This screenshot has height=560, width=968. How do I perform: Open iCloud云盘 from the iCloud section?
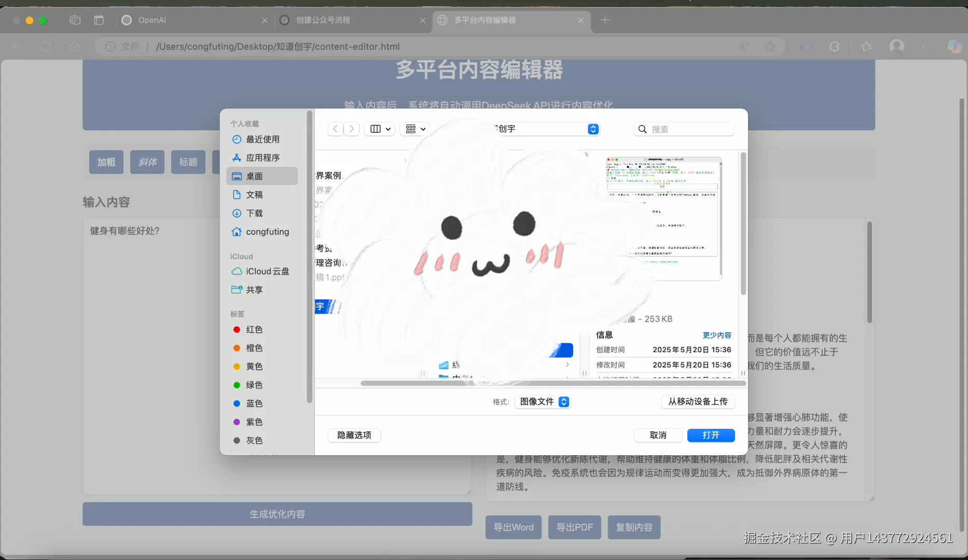click(267, 271)
